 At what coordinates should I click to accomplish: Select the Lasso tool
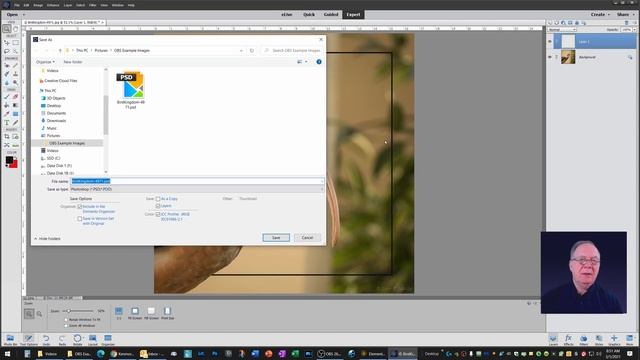(x=7, y=51)
